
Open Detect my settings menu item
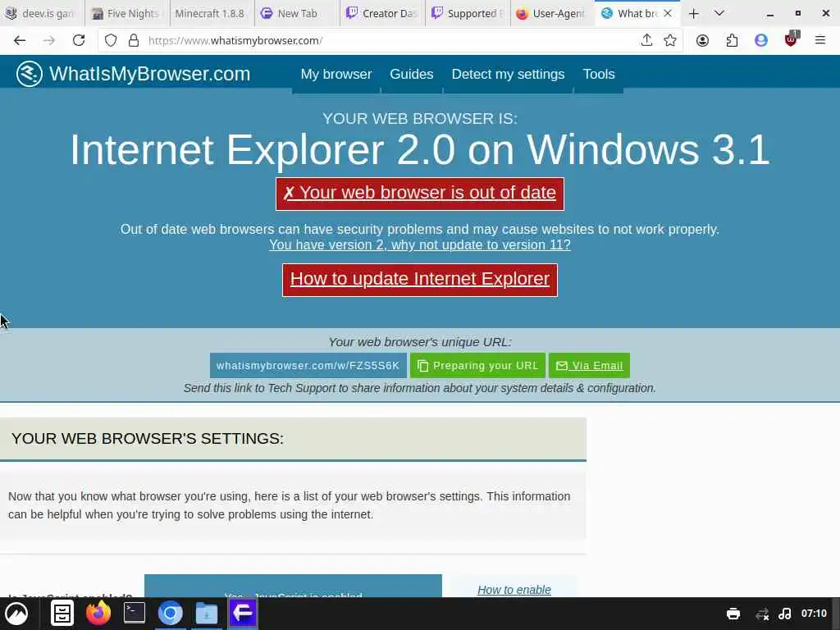pos(508,75)
